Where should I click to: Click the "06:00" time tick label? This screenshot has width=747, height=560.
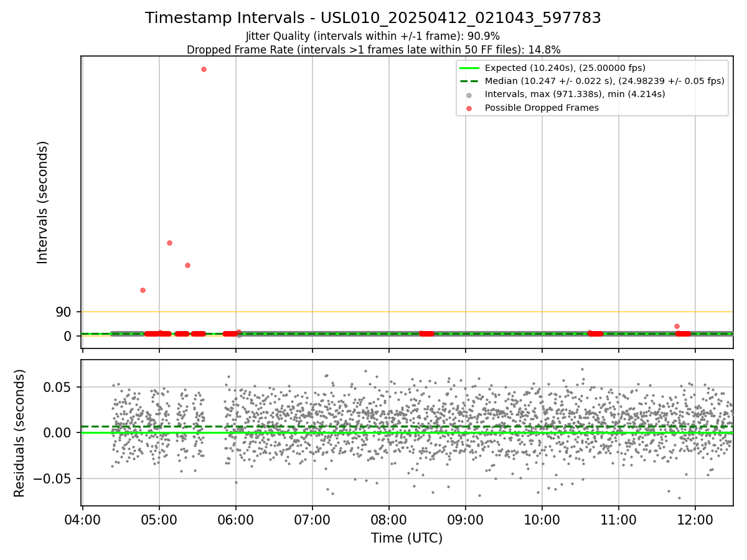point(236,521)
